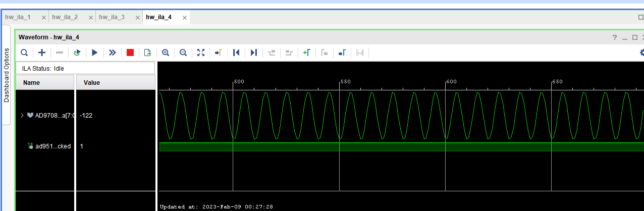Click the value 1 of ad951...cked
The width and height of the screenshot is (644, 211).
point(81,146)
